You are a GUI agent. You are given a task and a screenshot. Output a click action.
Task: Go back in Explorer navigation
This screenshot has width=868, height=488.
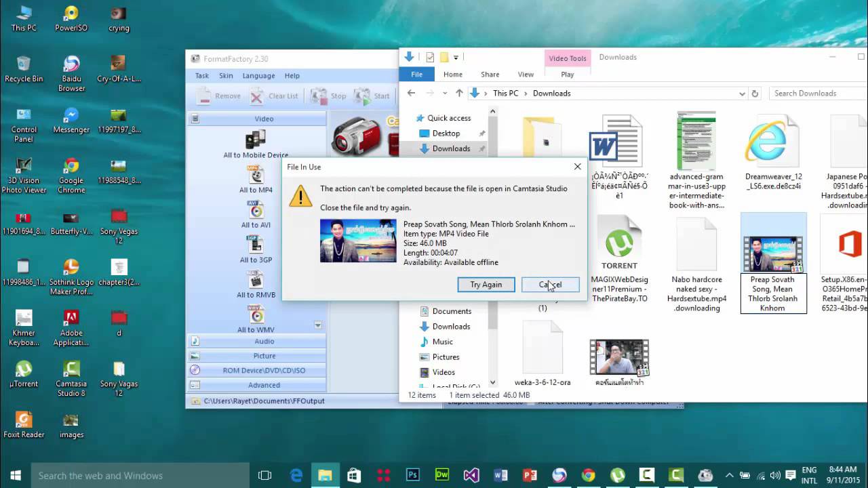click(411, 94)
